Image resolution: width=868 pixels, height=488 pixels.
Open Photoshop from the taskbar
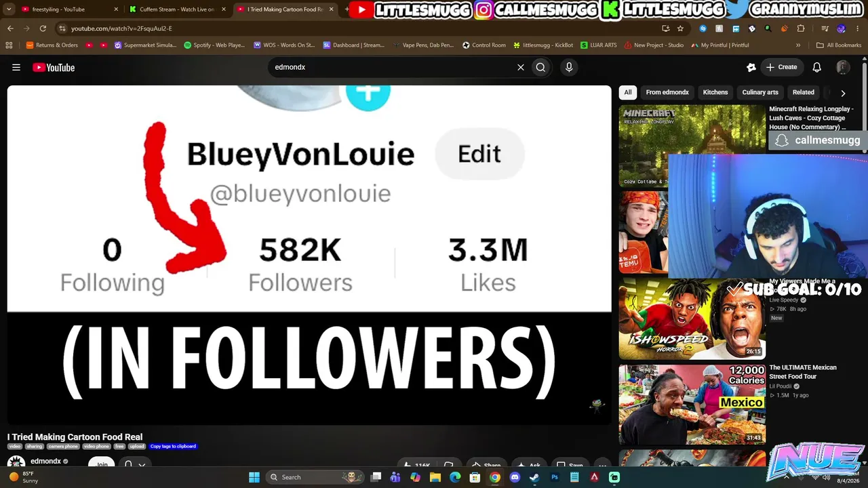tap(555, 477)
